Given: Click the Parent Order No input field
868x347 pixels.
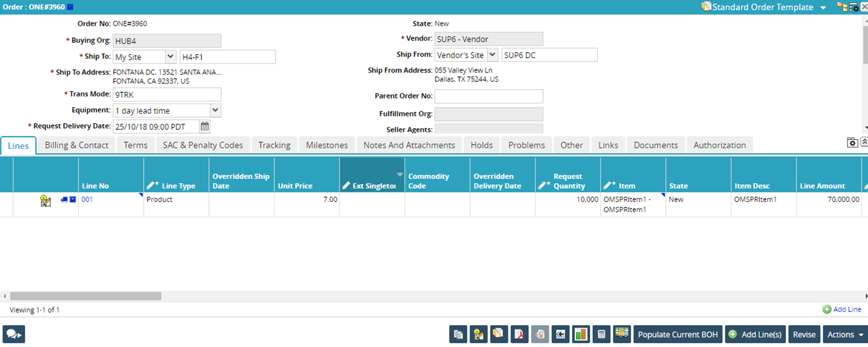Looking at the screenshot, I should (488, 96).
